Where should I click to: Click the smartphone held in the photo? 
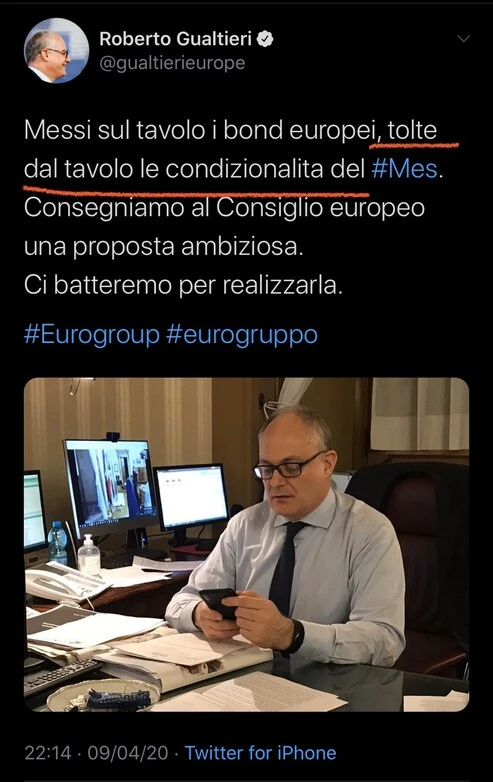point(218,602)
